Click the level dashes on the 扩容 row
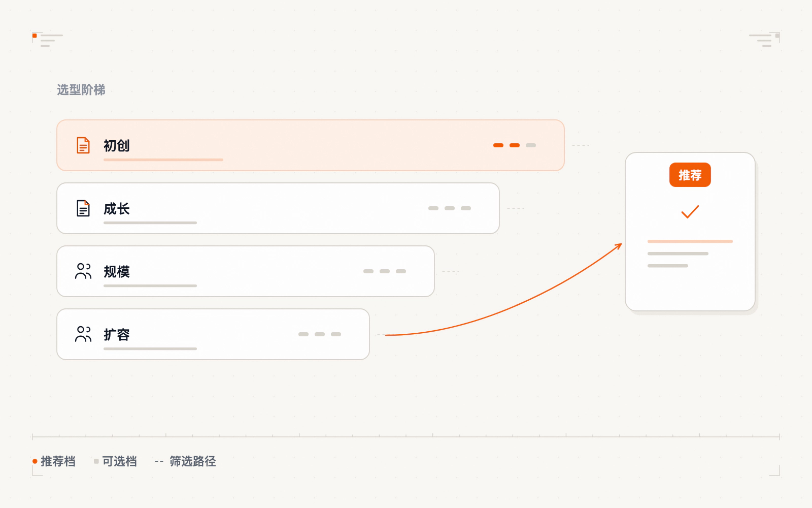 pos(320,334)
